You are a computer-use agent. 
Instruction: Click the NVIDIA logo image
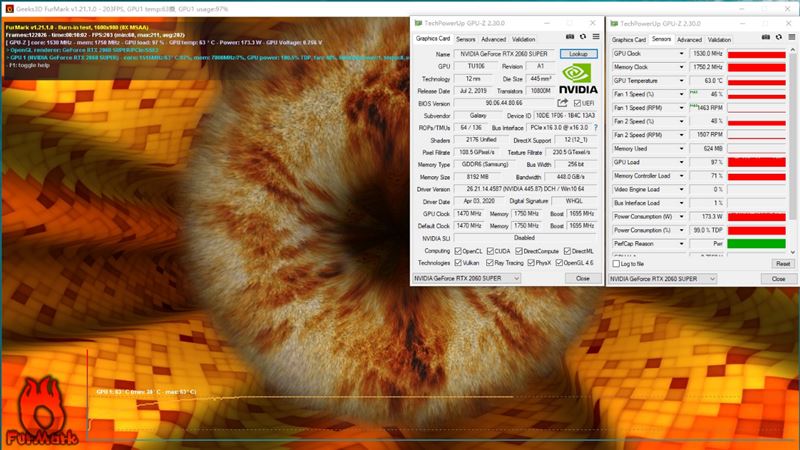(578, 79)
